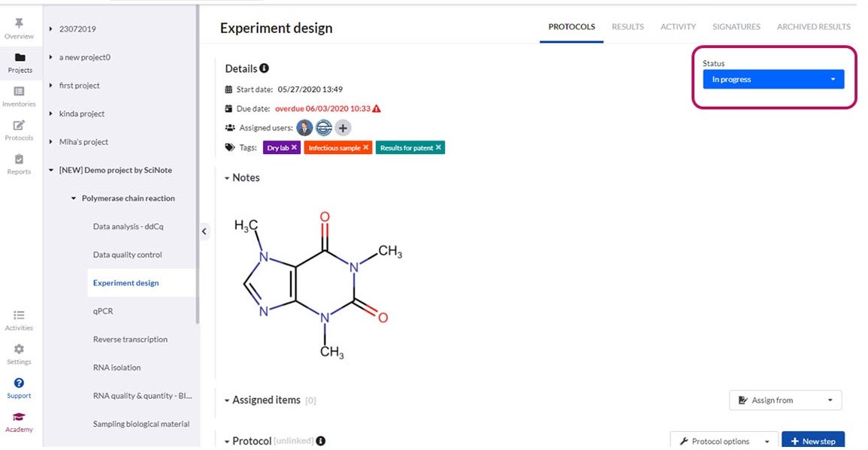Add an assigned user with plus icon
This screenshot has width=868, height=450.
click(x=343, y=128)
